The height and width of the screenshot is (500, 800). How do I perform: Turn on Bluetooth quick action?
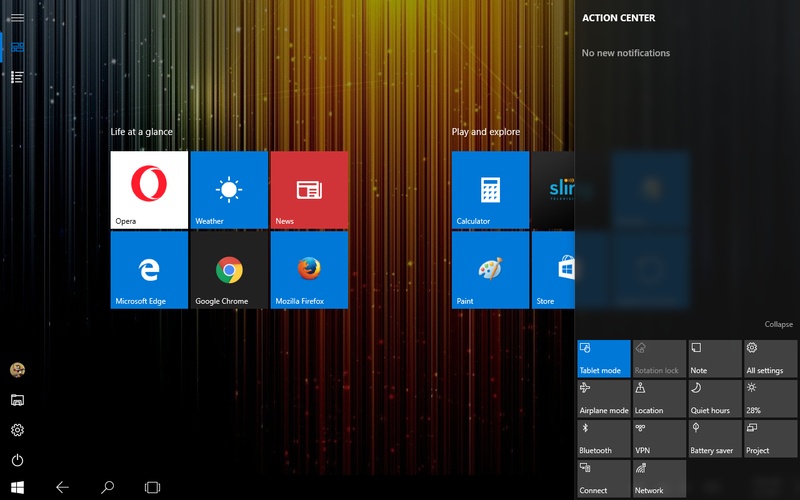point(604,439)
